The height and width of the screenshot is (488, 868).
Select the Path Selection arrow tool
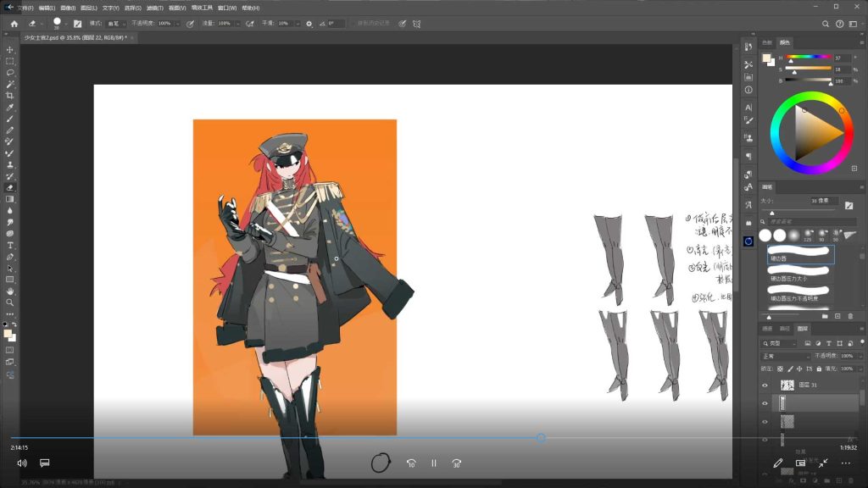click(x=10, y=269)
